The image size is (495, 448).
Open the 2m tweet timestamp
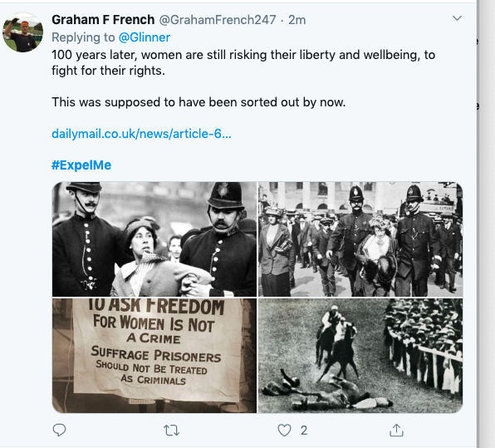coord(297,20)
